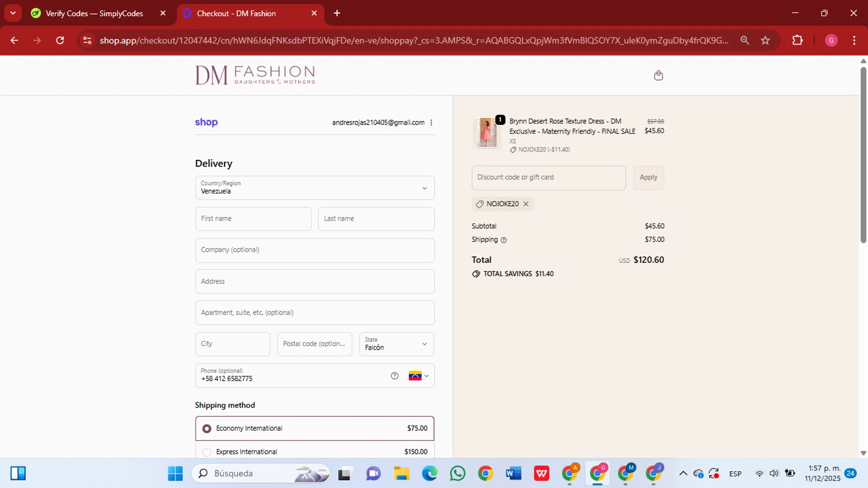Open the volume control in system tray
This screenshot has height=488, width=868.
pos(774,474)
